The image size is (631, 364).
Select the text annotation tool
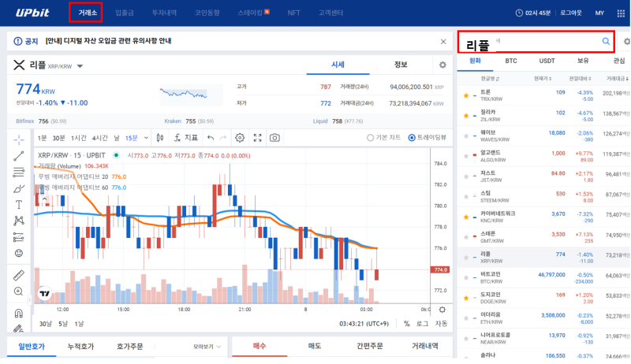click(x=19, y=205)
